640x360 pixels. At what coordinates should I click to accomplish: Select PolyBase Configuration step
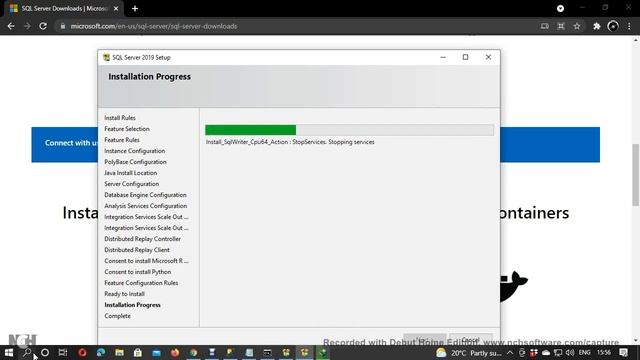[135, 162]
